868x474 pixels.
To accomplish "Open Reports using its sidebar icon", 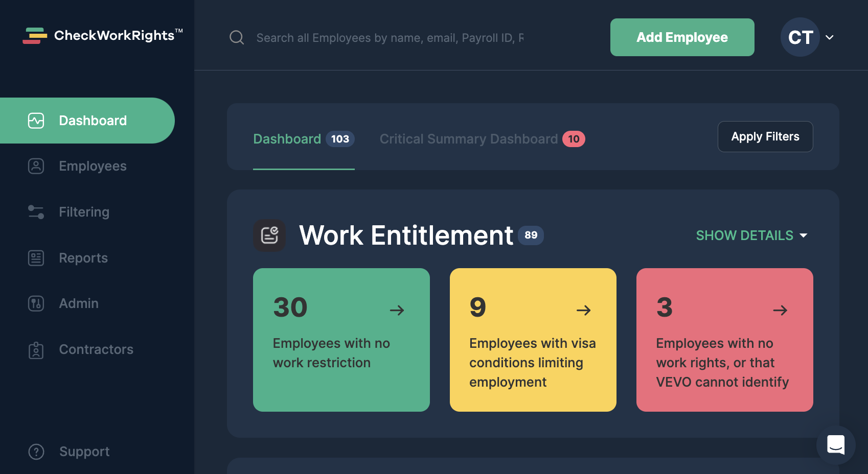I will 36,257.
